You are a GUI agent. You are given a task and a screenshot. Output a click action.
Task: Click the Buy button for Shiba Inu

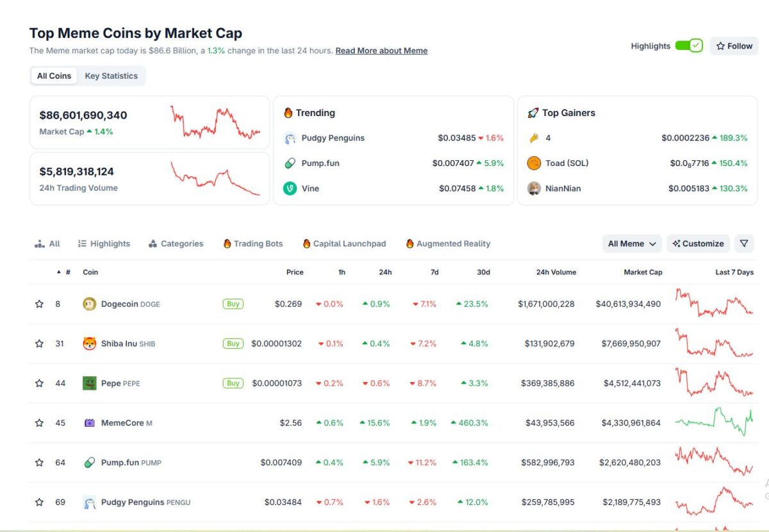[233, 344]
